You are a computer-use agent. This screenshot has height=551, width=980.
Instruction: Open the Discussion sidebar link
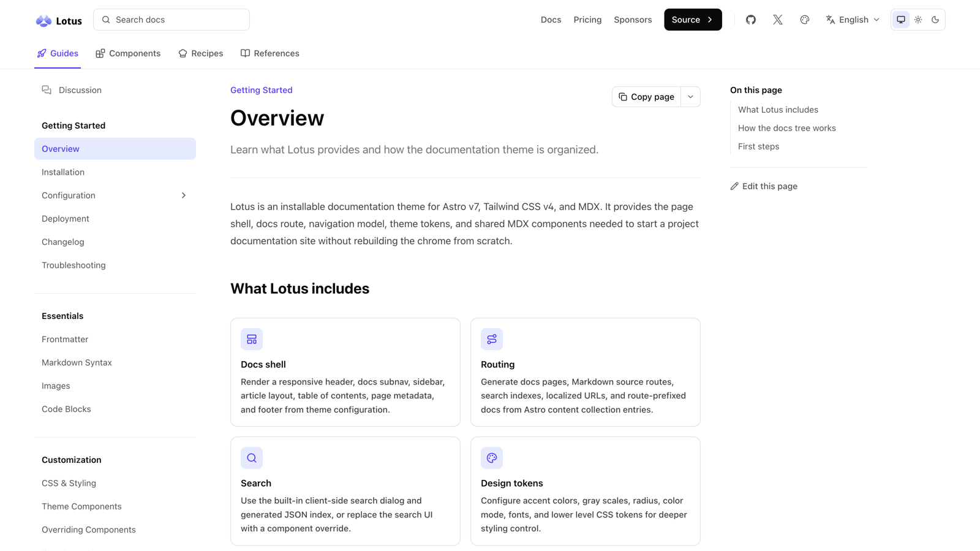click(115, 90)
